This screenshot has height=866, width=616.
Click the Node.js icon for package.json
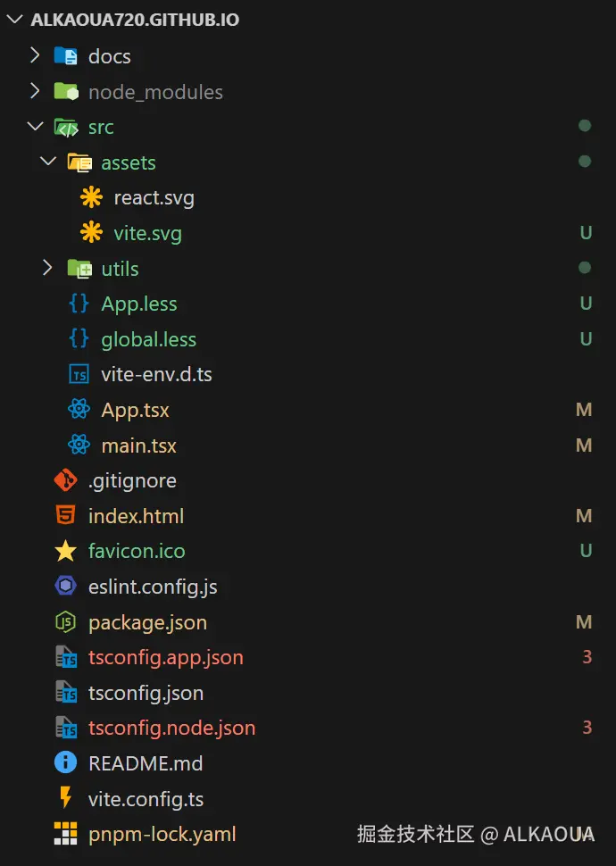pos(65,622)
